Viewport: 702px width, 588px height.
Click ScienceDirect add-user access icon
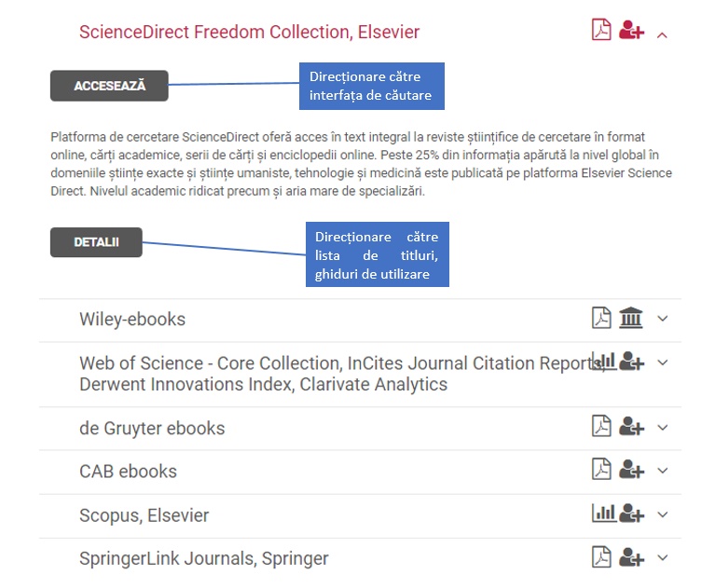[631, 30]
